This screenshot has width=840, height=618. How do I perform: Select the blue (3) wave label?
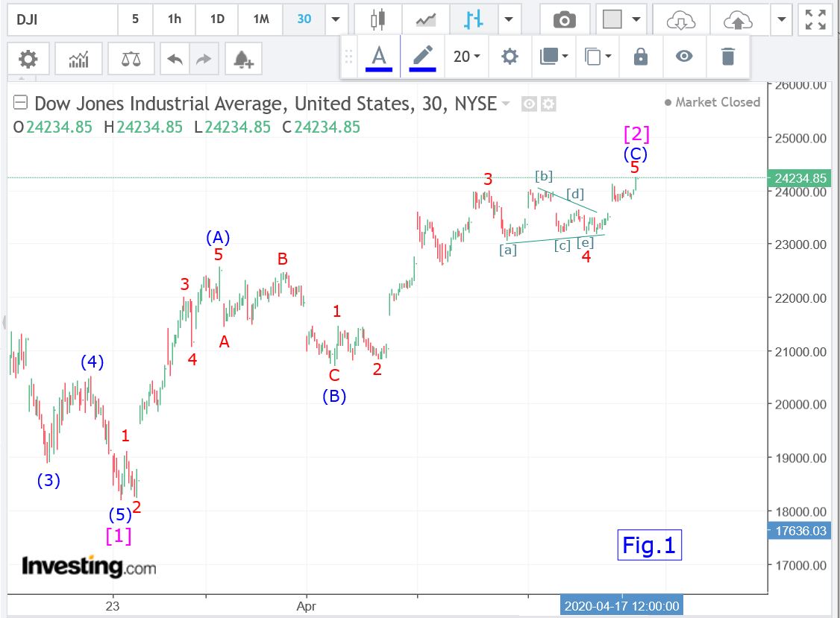[48, 480]
